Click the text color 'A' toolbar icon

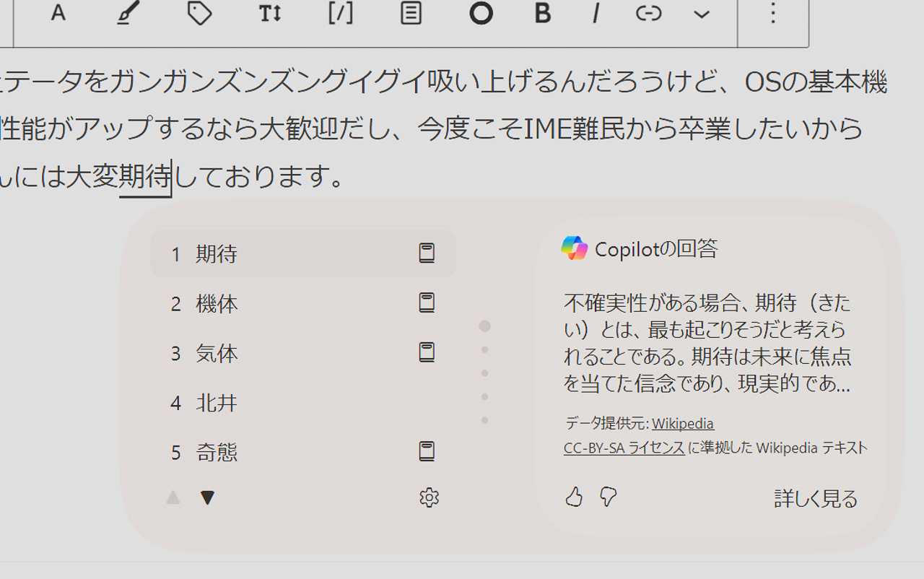(58, 12)
